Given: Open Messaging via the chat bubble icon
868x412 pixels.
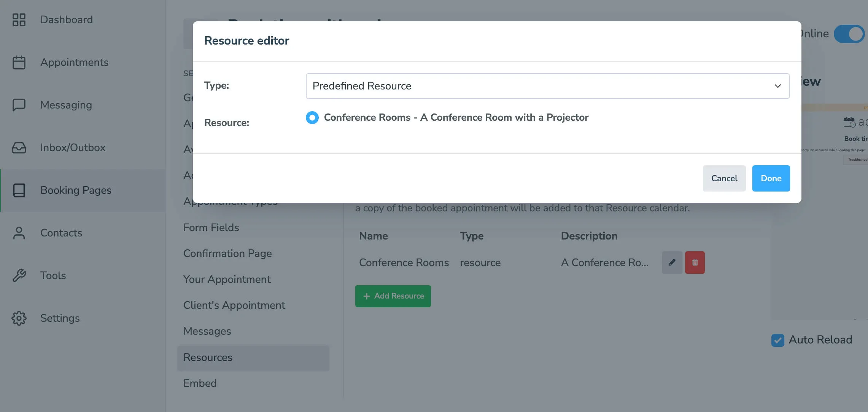Looking at the screenshot, I should 19,105.
